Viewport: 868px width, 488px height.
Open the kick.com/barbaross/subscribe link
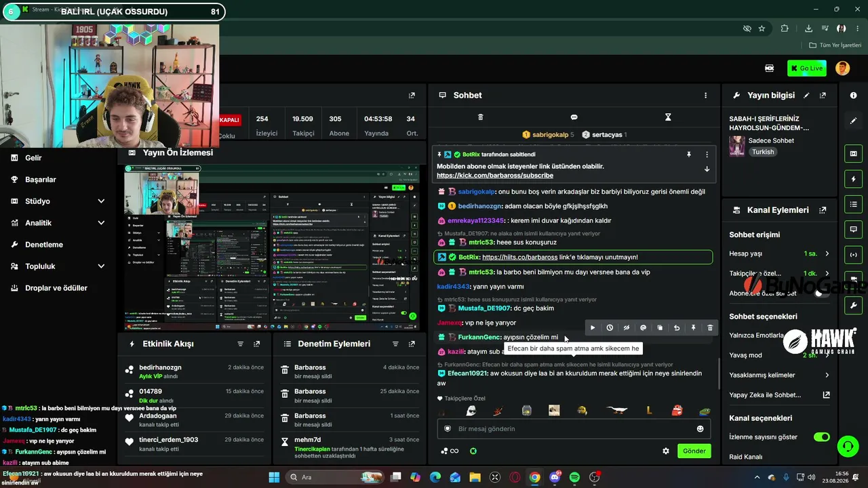point(495,176)
